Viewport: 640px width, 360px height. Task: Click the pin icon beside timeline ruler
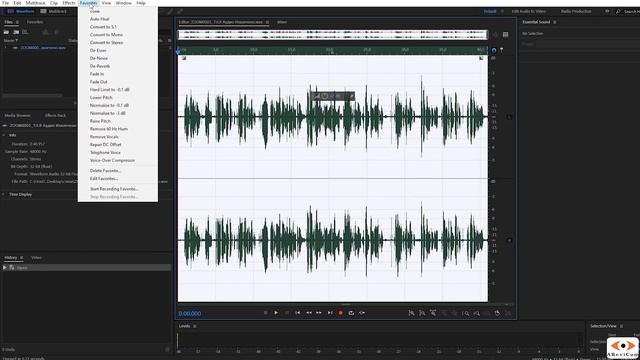pos(502,50)
